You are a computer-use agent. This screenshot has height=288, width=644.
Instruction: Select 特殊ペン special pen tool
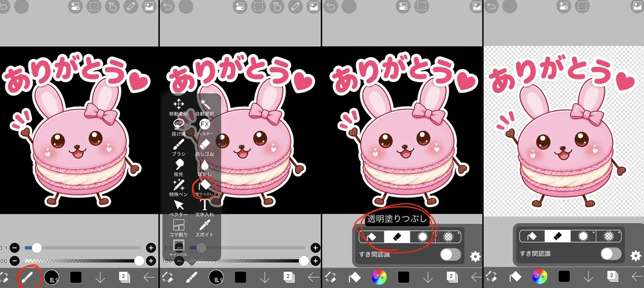[178, 189]
